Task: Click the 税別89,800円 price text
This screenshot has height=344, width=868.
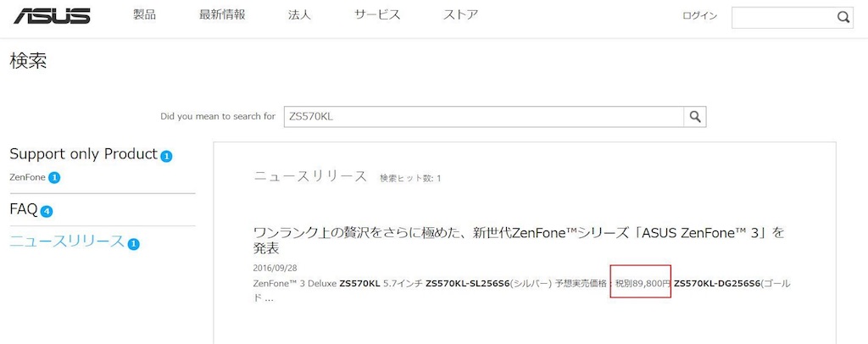Action: pos(643,284)
